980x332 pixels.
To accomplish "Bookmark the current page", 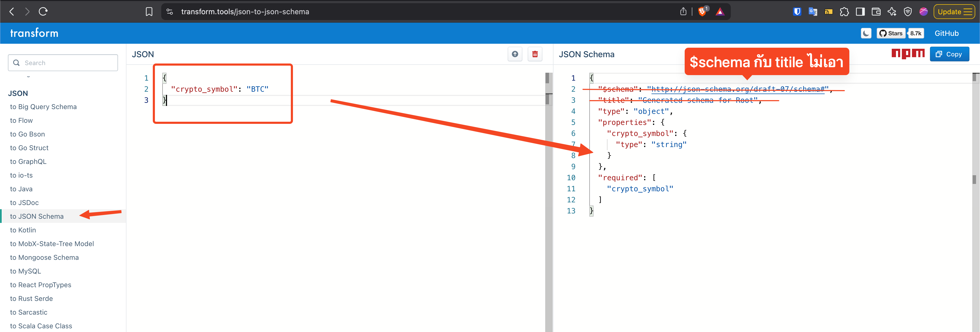I will (x=149, y=11).
